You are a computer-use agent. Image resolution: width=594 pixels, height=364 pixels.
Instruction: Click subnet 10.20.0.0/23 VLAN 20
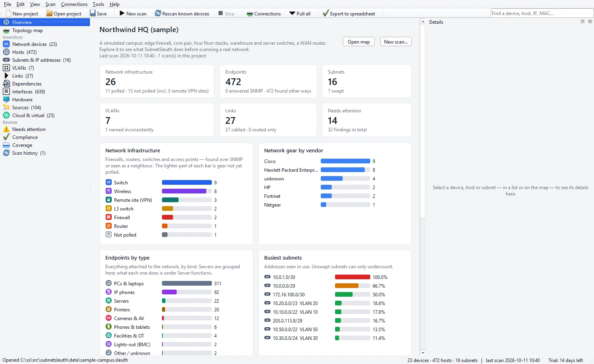tap(295, 303)
